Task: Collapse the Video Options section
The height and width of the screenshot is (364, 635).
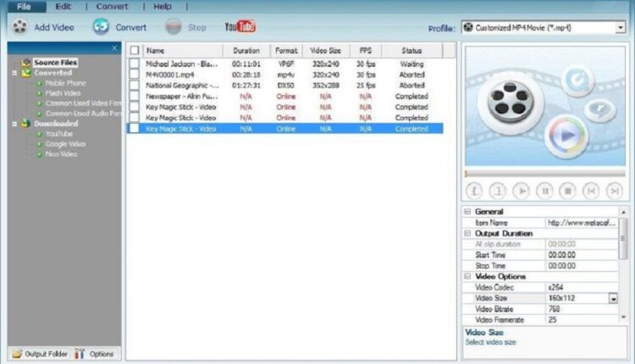Action: point(468,277)
